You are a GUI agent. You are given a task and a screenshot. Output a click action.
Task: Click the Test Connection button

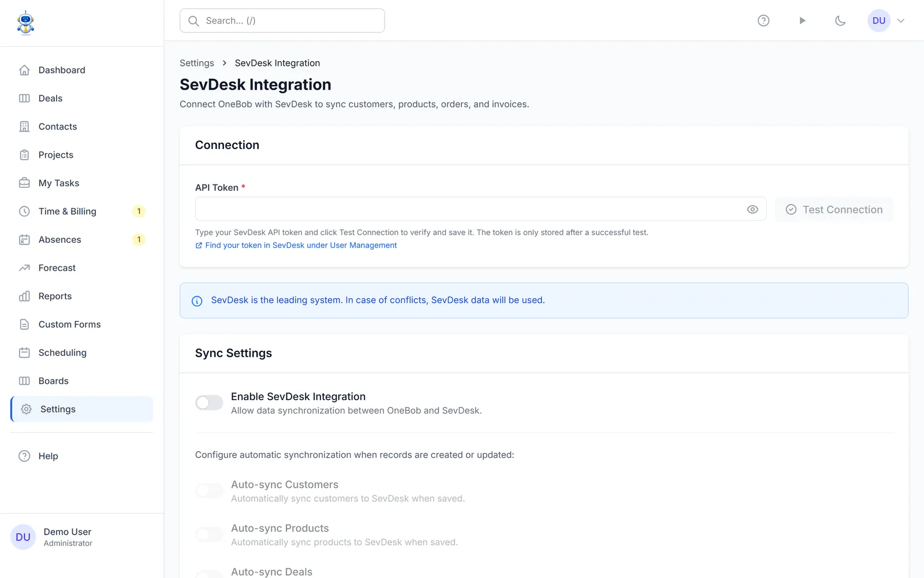(834, 209)
